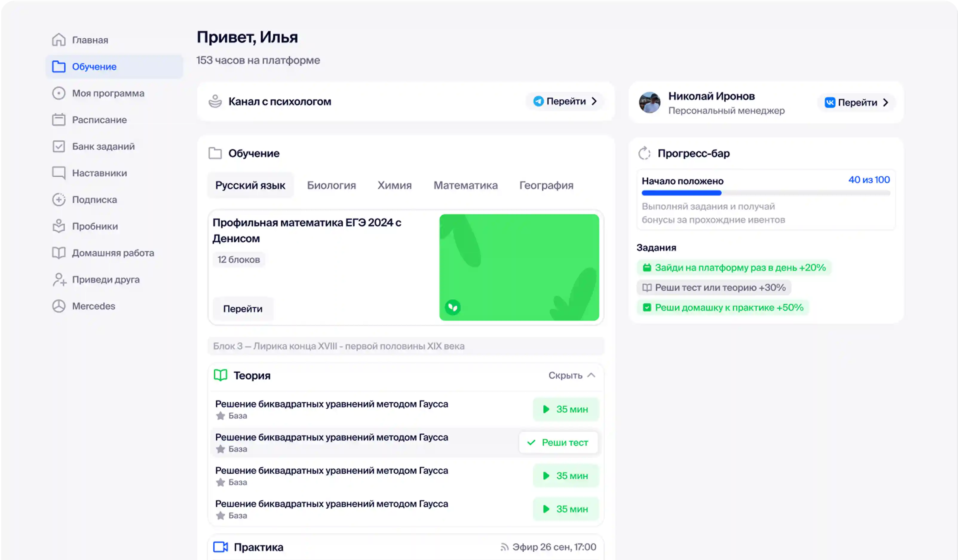Select the Mercedes logo icon
The height and width of the screenshot is (560, 958).
pos(59,306)
